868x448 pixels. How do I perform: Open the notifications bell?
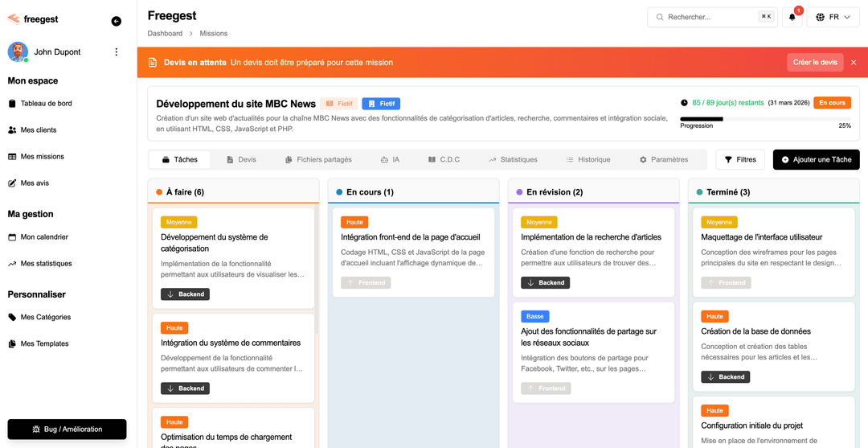tap(792, 17)
